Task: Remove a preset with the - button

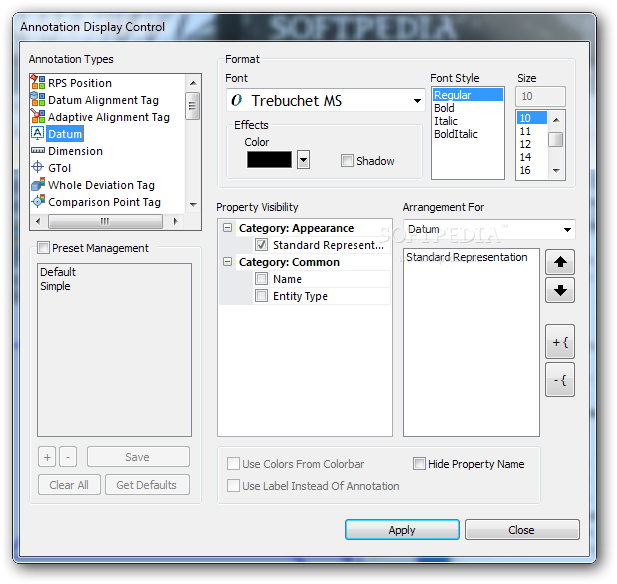Action: point(68,457)
